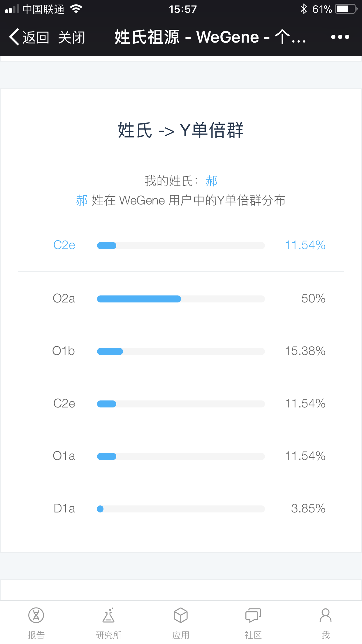Tap the Bluetooth status icon
Viewport: 362px width, 644px height.
[x=304, y=9]
